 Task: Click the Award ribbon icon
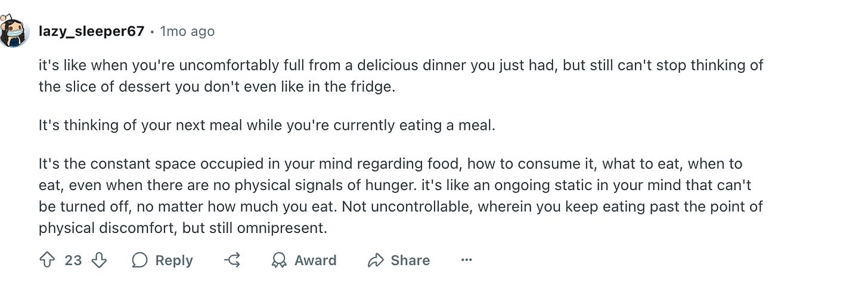tap(278, 260)
